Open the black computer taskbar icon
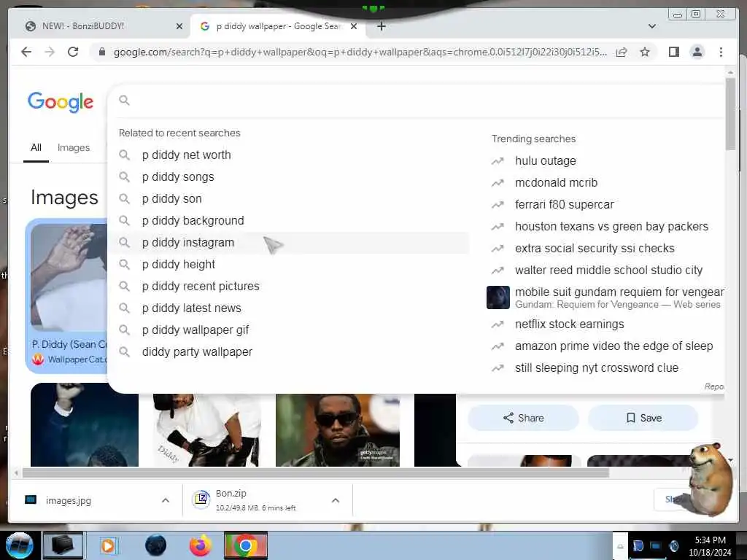Viewport: 747px width, 560px height. tap(63, 545)
